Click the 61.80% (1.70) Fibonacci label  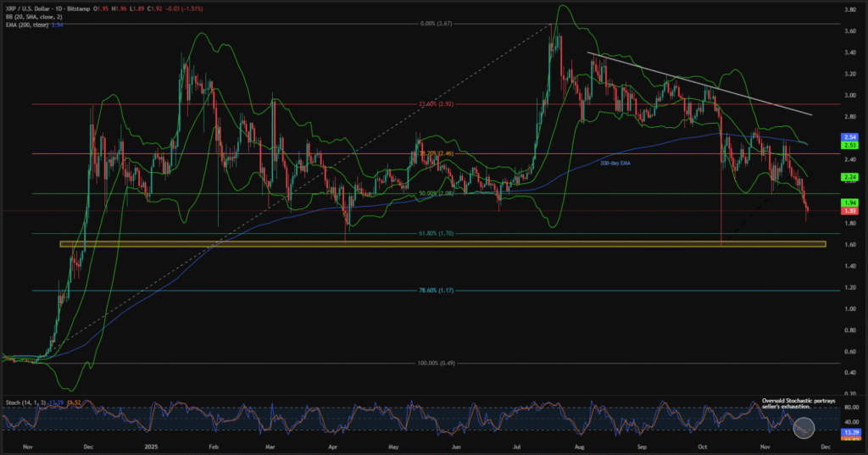click(437, 234)
